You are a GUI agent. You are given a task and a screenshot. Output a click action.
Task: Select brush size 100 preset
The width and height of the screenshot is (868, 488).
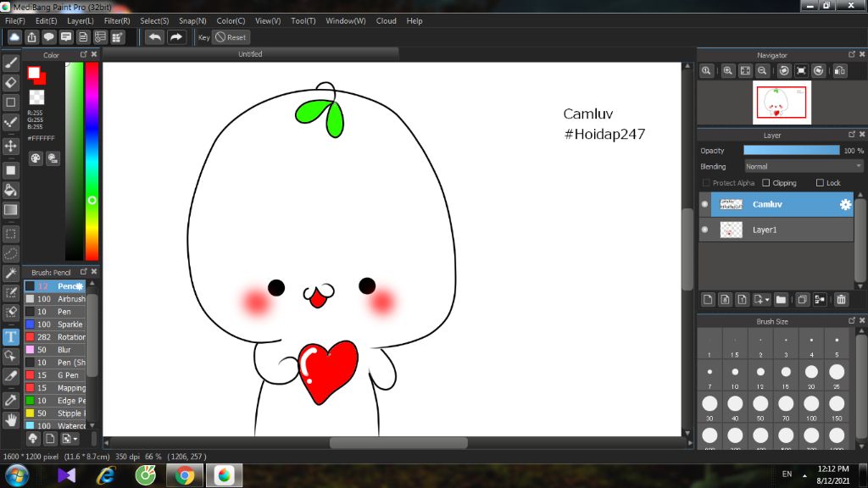(811, 408)
